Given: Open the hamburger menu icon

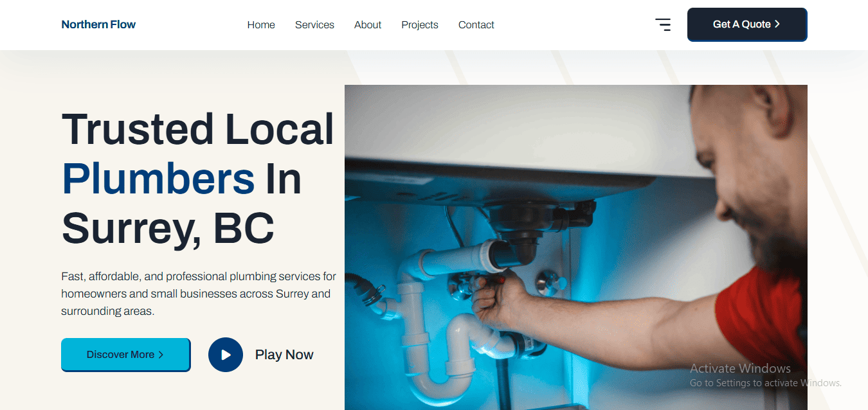Looking at the screenshot, I should point(663,25).
